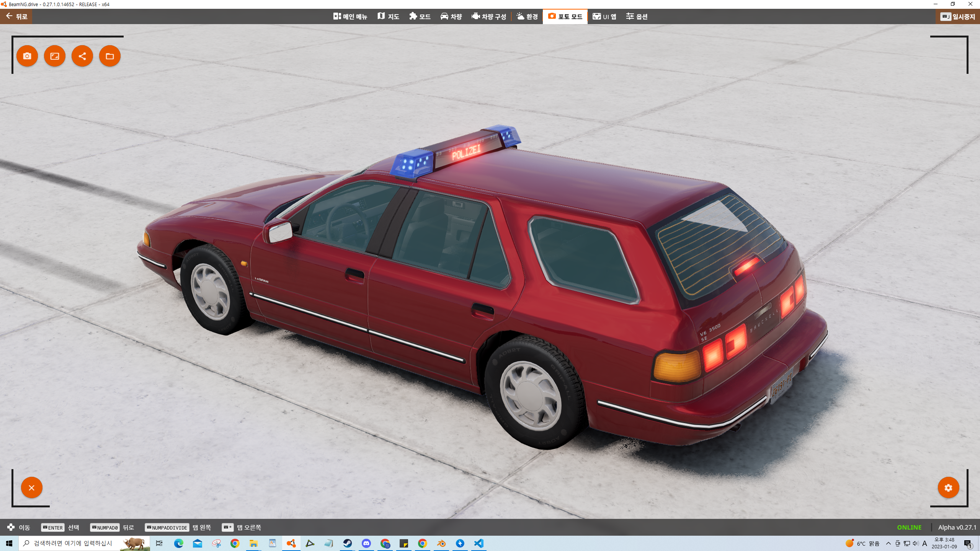Click the big screenshot aspect-ratio icon
Screen dimensions: 980x551
click(55, 56)
